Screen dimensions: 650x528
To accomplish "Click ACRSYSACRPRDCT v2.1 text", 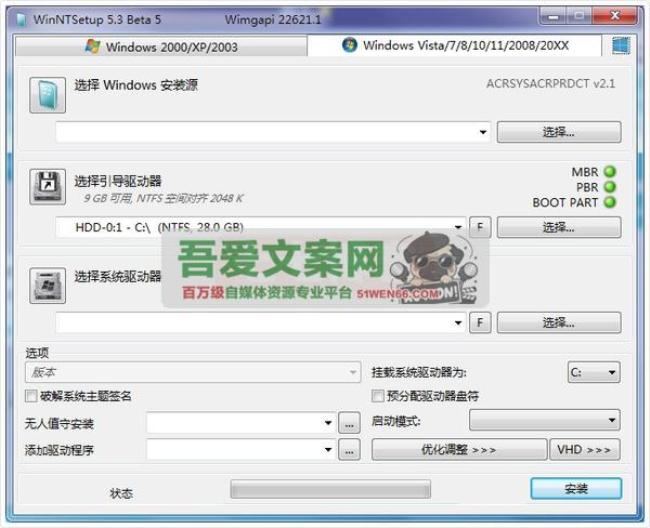I will (551, 84).
